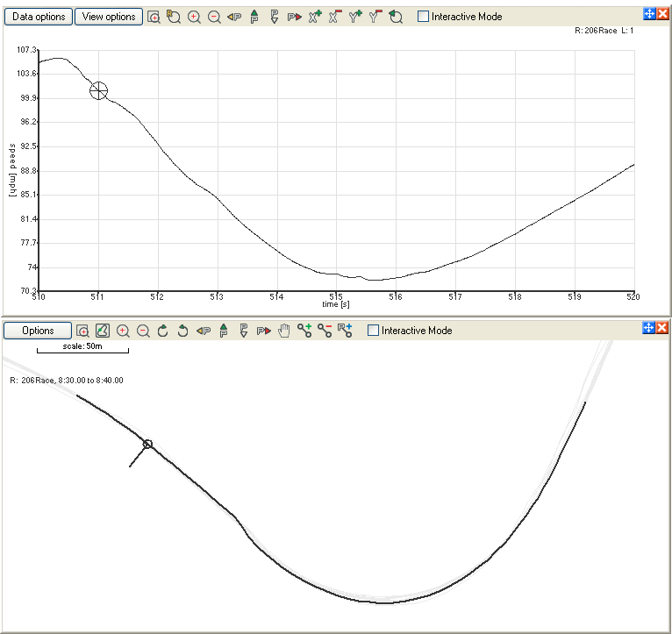Shrink graph Y axis with Y- icon

[375, 17]
